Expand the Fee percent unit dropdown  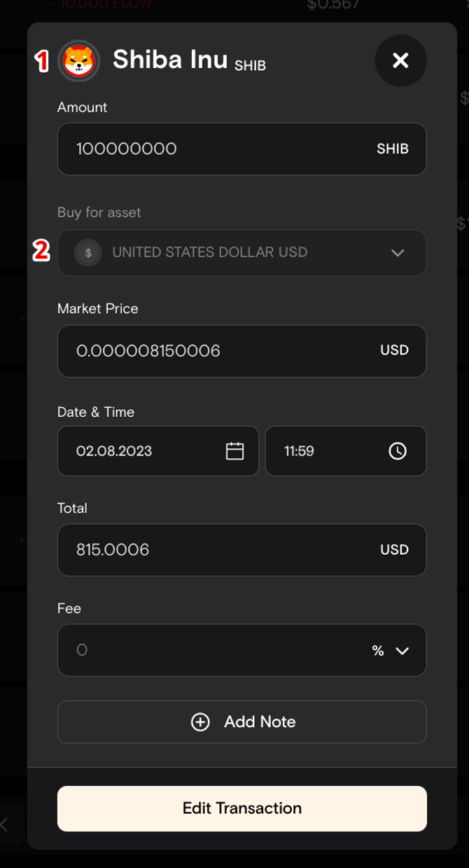coord(391,651)
